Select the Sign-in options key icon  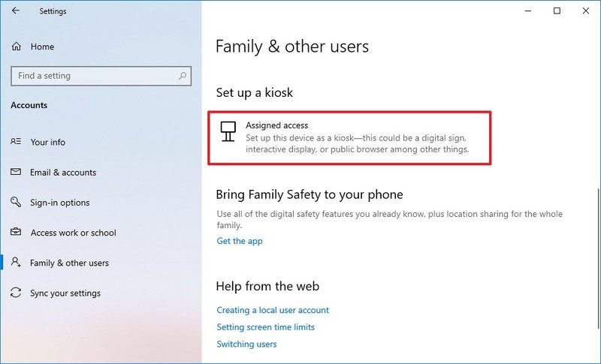(x=16, y=202)
